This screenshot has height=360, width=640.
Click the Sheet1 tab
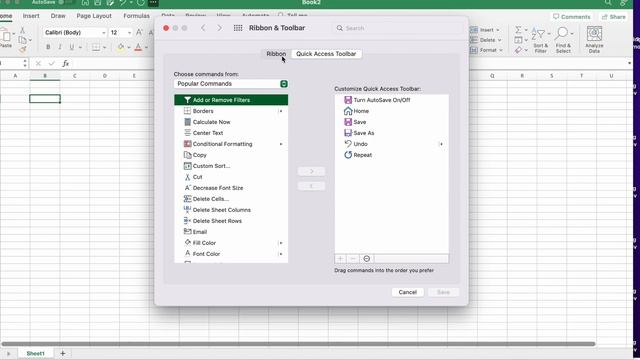[36, 353]
